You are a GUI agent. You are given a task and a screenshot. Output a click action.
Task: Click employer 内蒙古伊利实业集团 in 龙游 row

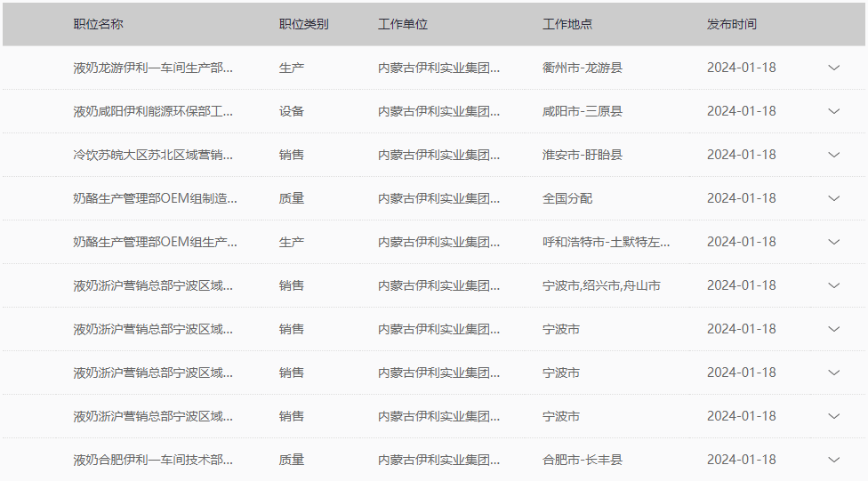438,68
